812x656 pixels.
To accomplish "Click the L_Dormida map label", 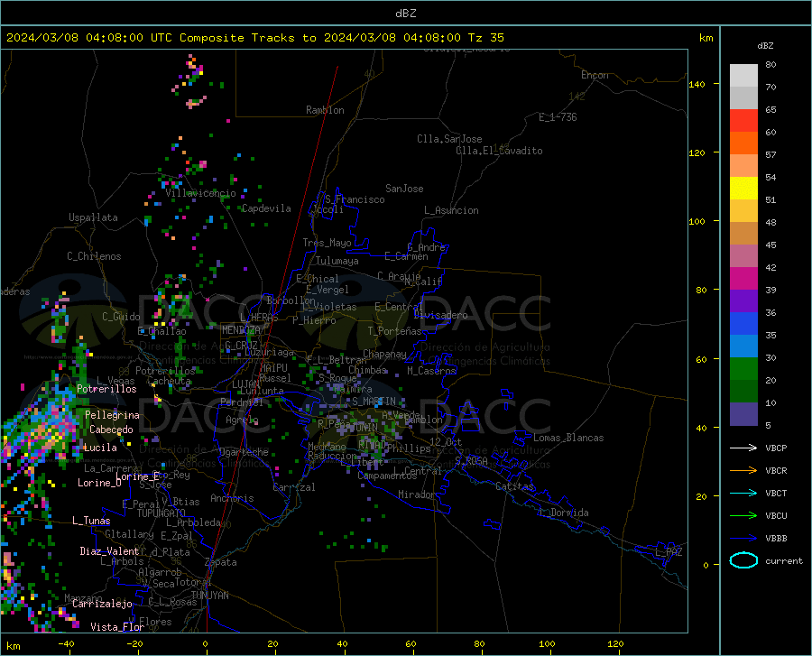I will 564,513.
